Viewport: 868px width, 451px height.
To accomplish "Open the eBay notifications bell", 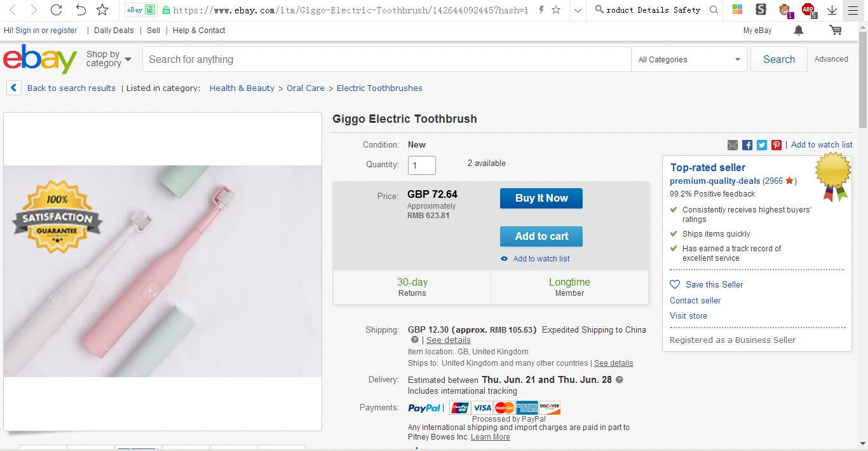I will [799, 31].
